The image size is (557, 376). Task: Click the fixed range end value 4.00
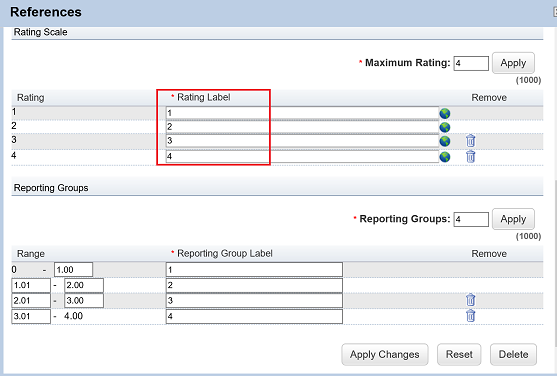point(74,316)
